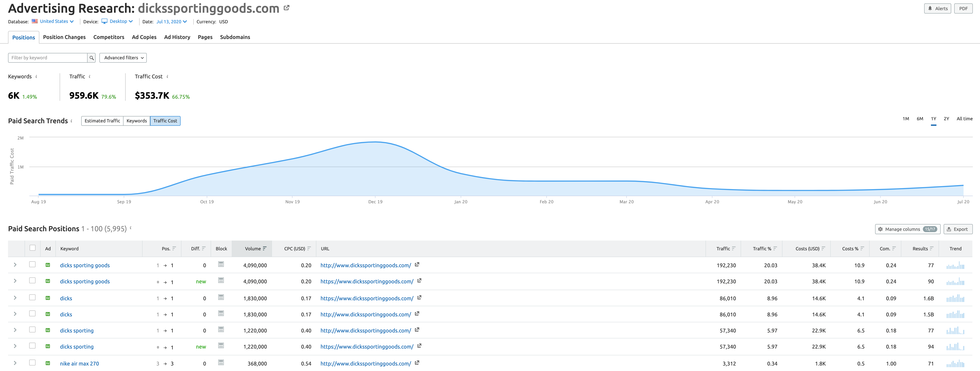Image resolution: width=980 pixels, height=371 pixels.
Task: Sort by Costs % column sort icon
Action: click(x=862, y=248)
